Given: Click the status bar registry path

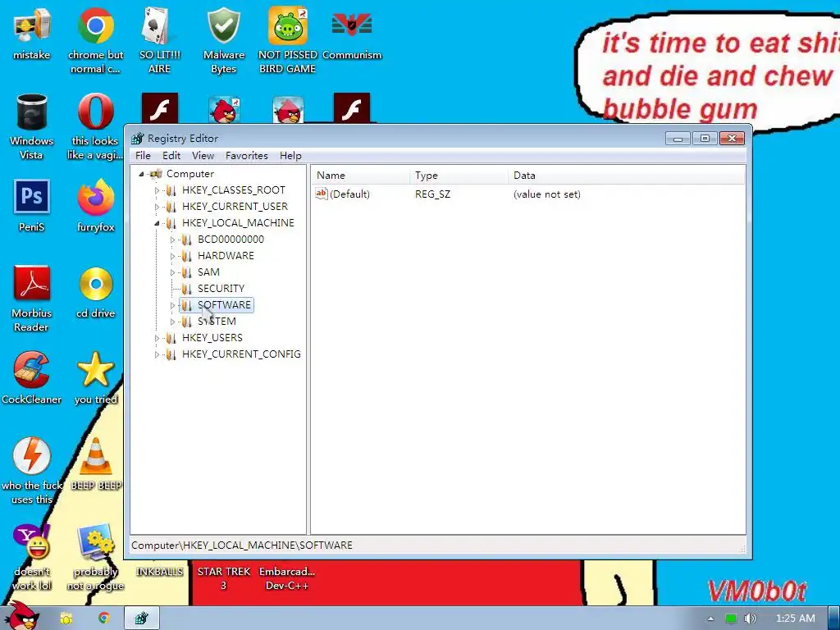Looking at the screenshot, I should click(x=242, y=546).
